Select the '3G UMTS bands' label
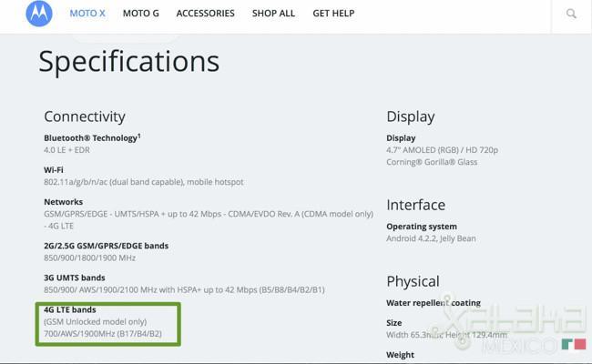The width and height of the screenshot is (592, 364). (75, 278)
